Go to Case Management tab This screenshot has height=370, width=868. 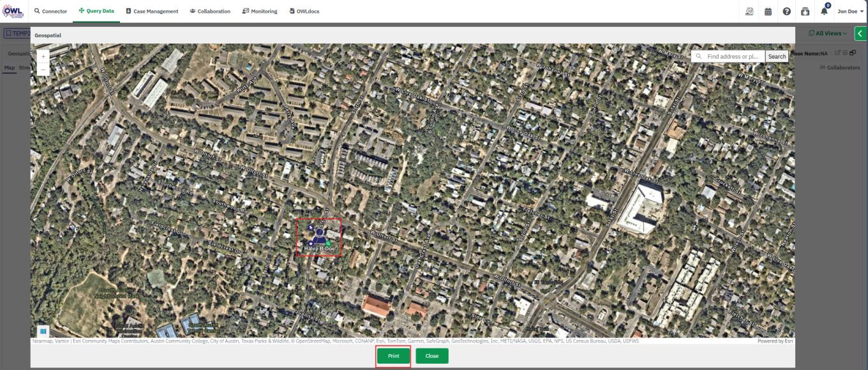pyautogui.click(x=152, y=11)
